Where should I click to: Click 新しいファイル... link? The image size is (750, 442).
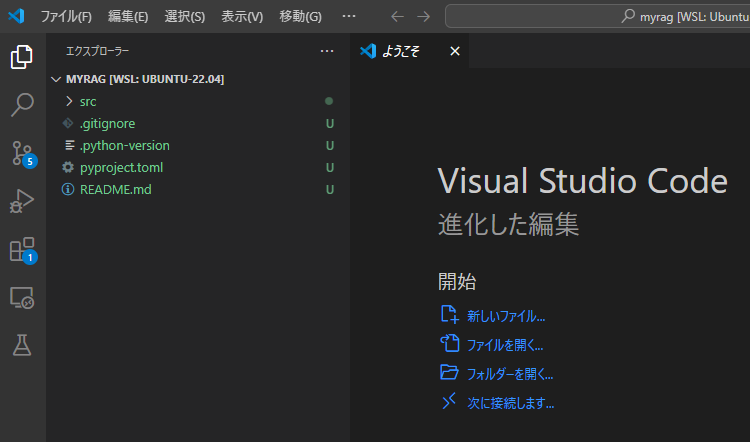pyautogui.click(x=506, y=316)
